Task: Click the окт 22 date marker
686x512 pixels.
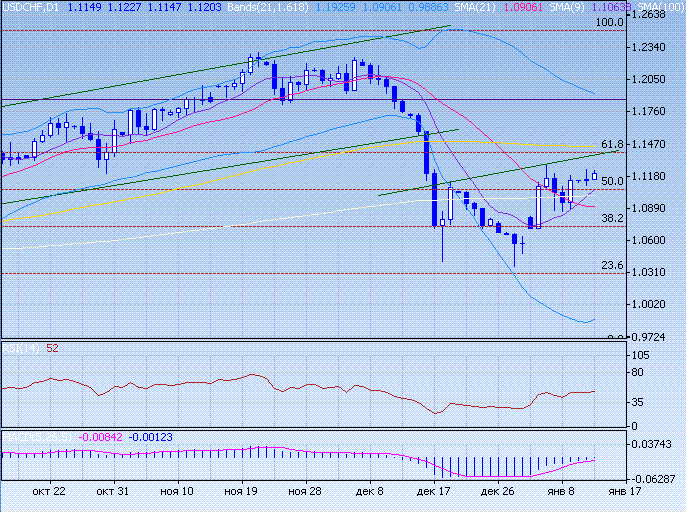Action: coord(48,492)
